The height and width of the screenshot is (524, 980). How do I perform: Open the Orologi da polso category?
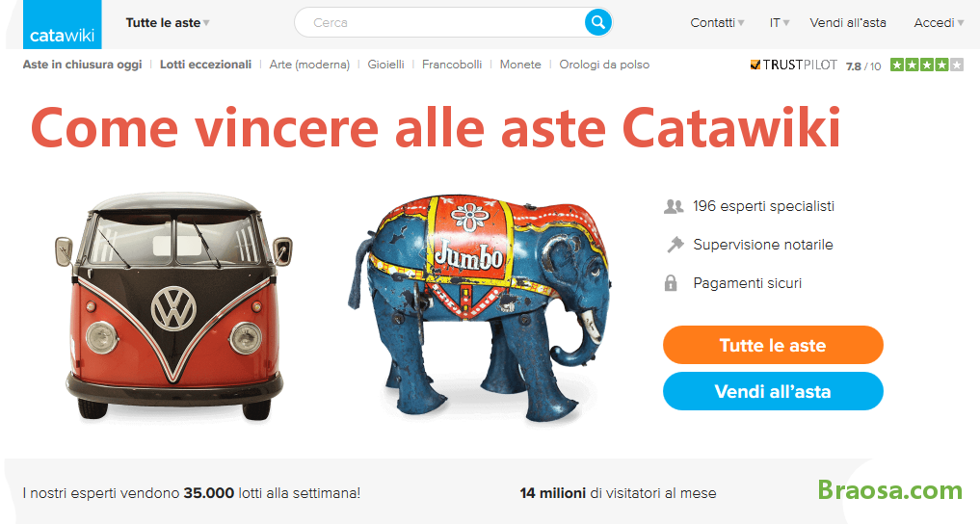click(604, 65)
